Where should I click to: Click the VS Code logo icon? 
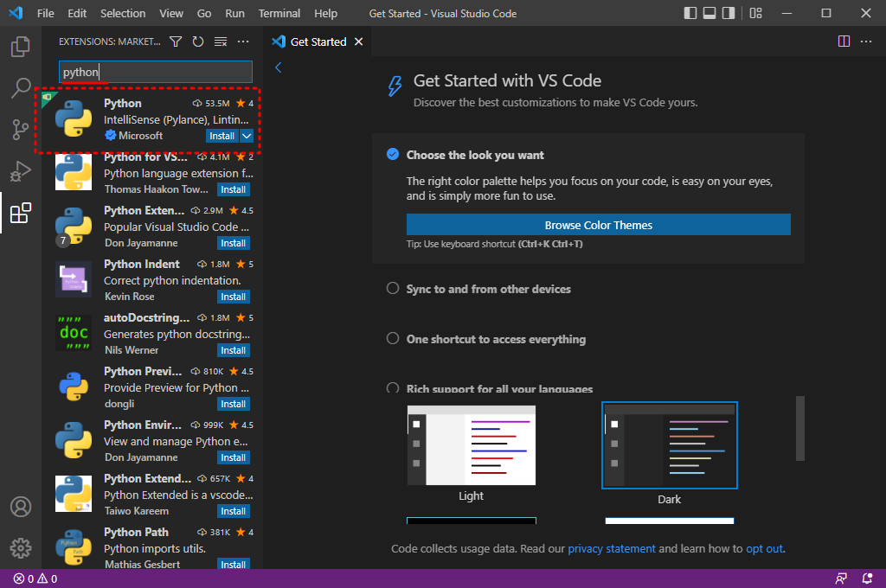(x=16, y=13)
